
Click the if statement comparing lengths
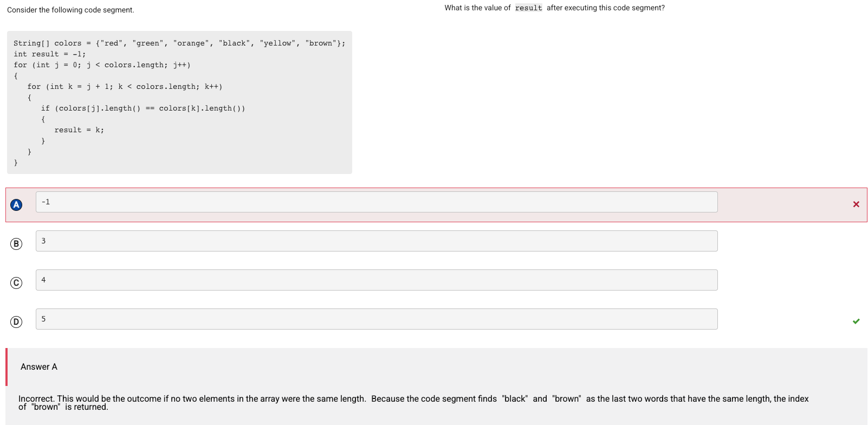(x=143, y=108)
